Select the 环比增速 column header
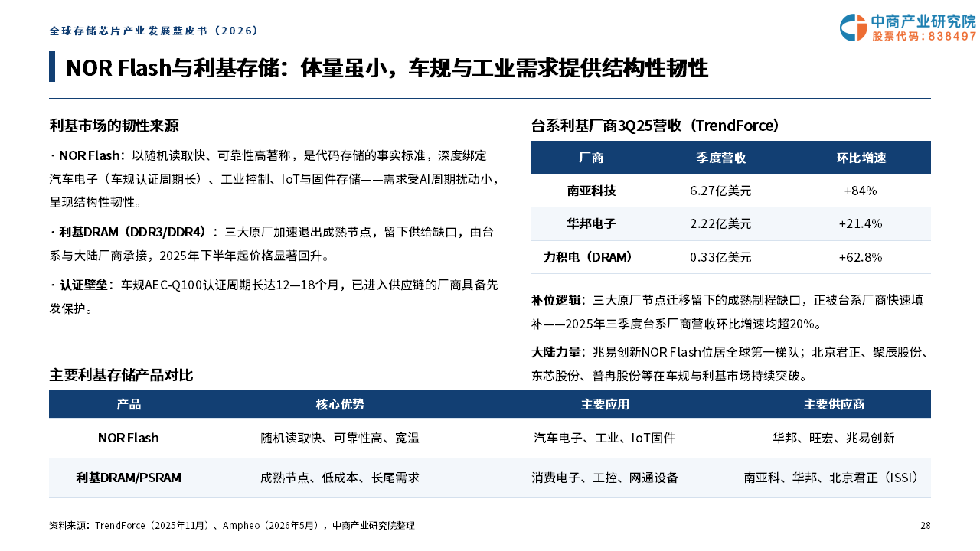This screenshot has width=980, height=551. [x=861, y=158]
